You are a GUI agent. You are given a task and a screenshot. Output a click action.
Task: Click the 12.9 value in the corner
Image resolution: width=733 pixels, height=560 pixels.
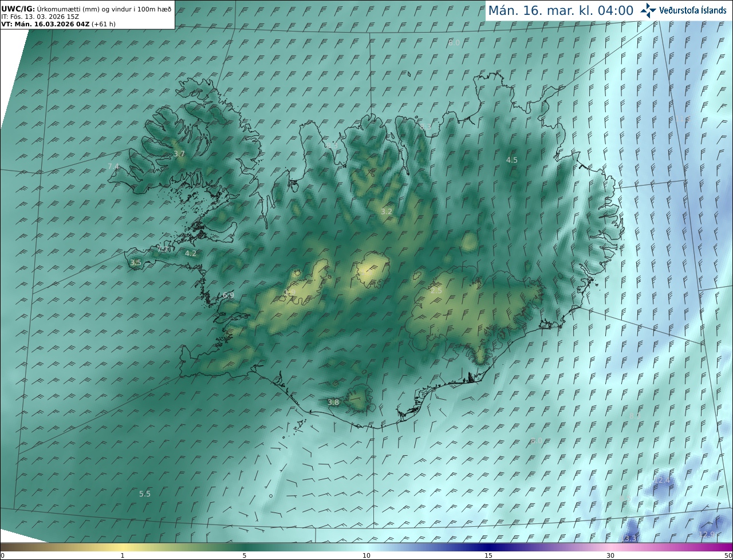(x=707, y=535)
